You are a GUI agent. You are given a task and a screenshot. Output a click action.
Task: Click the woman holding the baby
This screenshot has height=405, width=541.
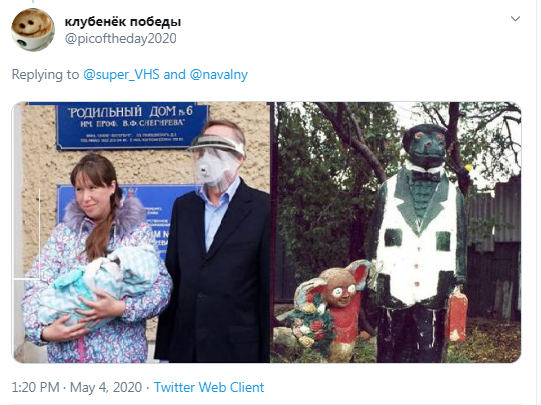(95, 259)
